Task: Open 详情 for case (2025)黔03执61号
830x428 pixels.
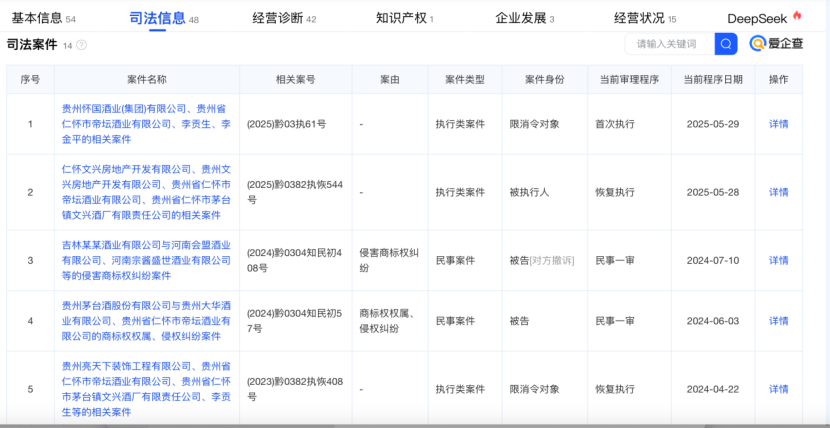Action: coord(778,124)
